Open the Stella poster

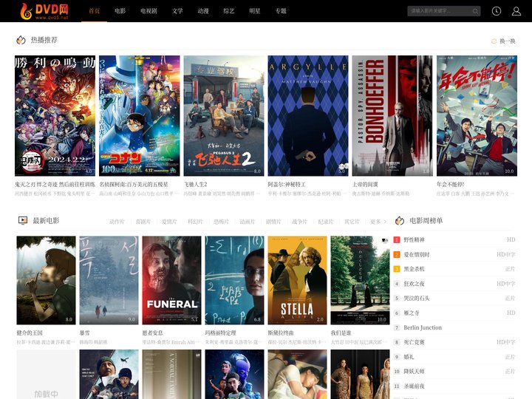point(298,280)
